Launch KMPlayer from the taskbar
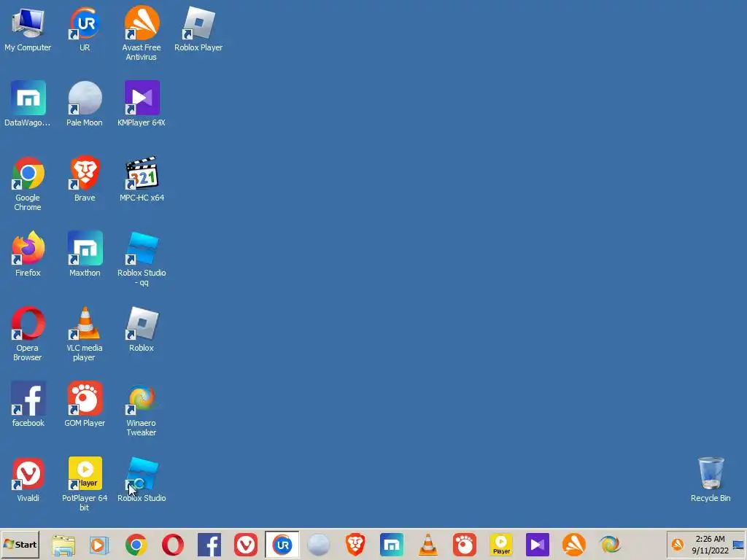The width and height of the screenshot is (747, 560). coord(538,544)
